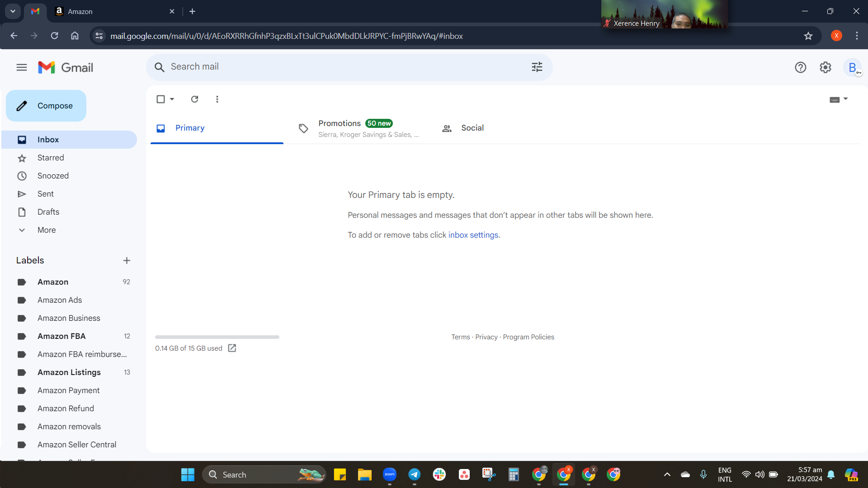The height and width of the screenshot is (488, 868).
Task: Open the Google account avatar
Action: point(853,68)
